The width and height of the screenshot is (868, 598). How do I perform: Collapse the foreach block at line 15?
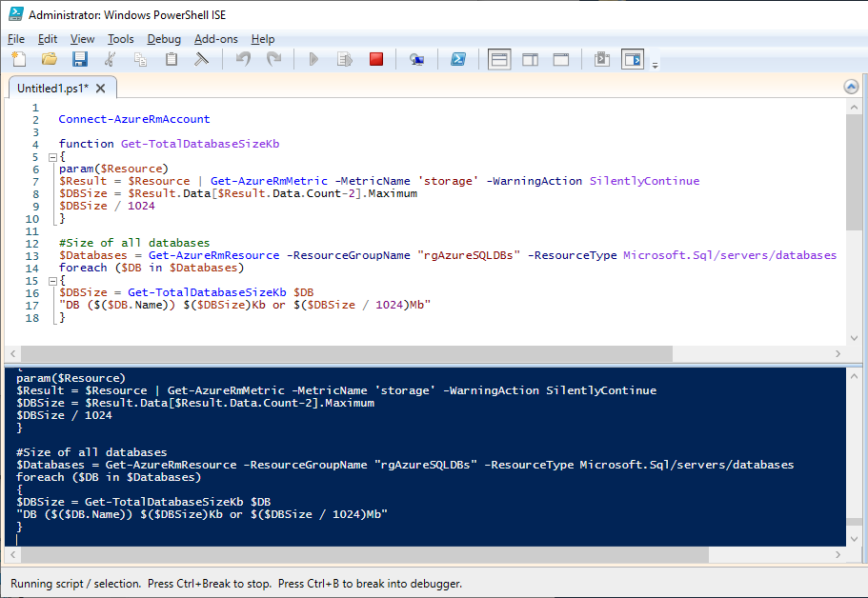click(52, 281)
